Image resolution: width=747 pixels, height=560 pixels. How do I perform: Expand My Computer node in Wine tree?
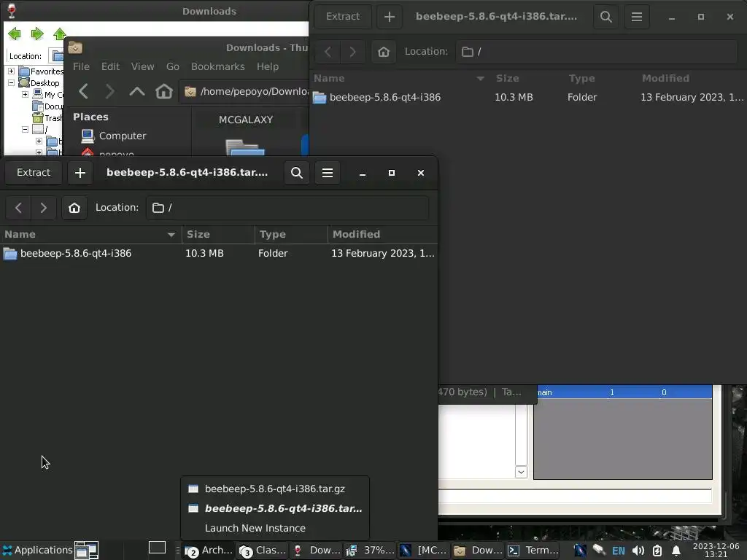click(25, 94)
